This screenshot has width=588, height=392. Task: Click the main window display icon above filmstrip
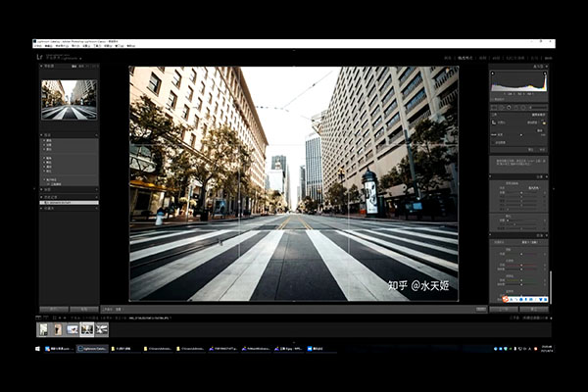38,318
